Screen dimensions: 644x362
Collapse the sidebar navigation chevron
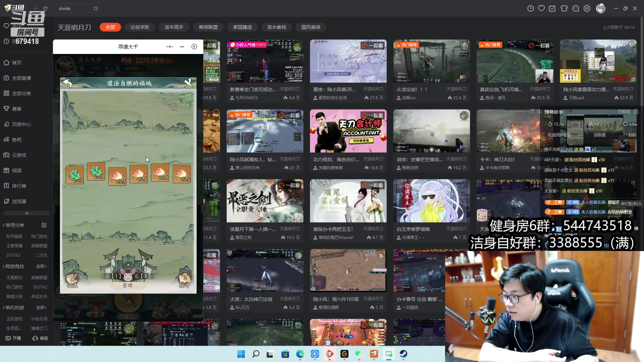point(27,213)
